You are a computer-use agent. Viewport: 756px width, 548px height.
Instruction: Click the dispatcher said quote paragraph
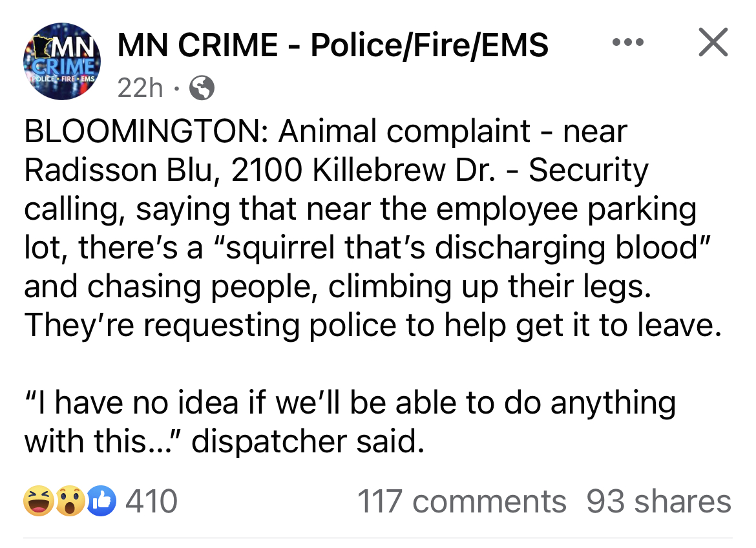pos(350,421)
